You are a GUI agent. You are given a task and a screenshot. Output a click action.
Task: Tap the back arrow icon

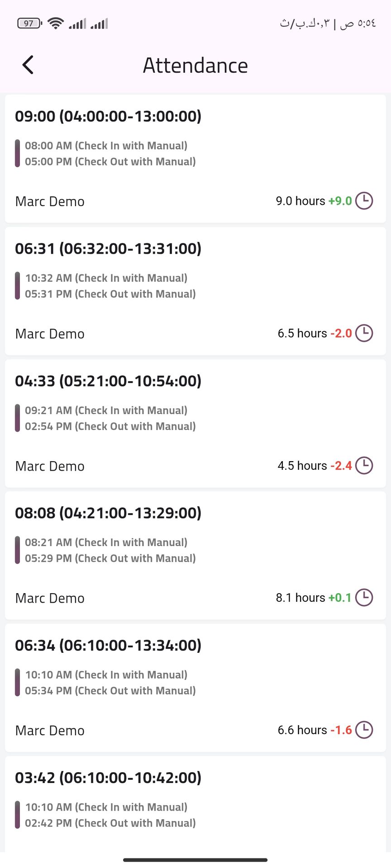coord(28,65)
